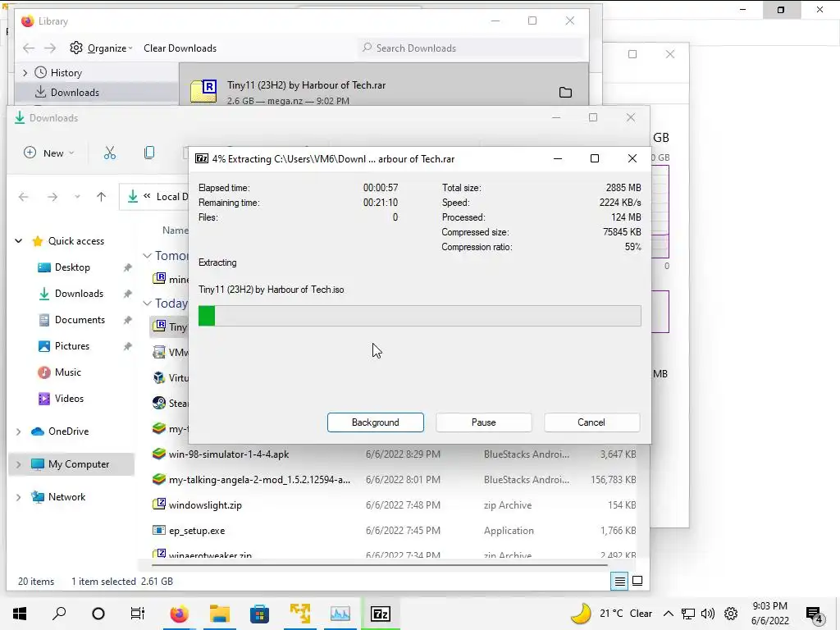The width and height of the screenshot is (840, 630).
Task: Open Videos folder in navigation pane
Action: [69, 399]
